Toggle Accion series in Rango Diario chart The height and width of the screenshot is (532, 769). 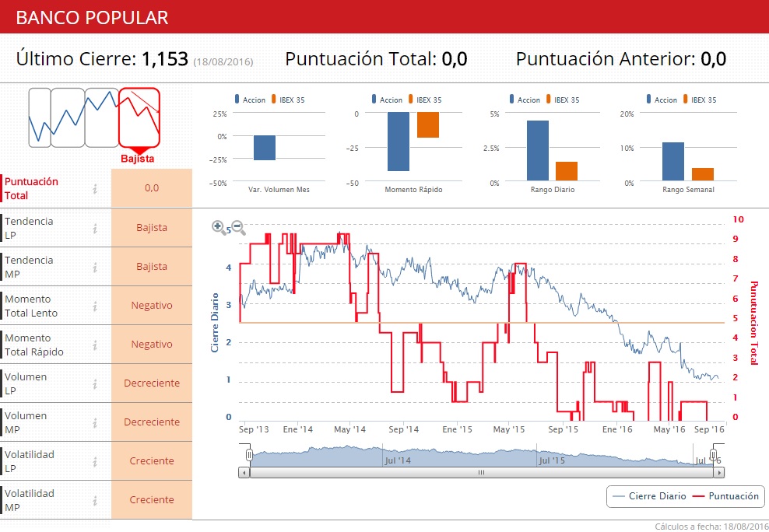click(525, 100)
